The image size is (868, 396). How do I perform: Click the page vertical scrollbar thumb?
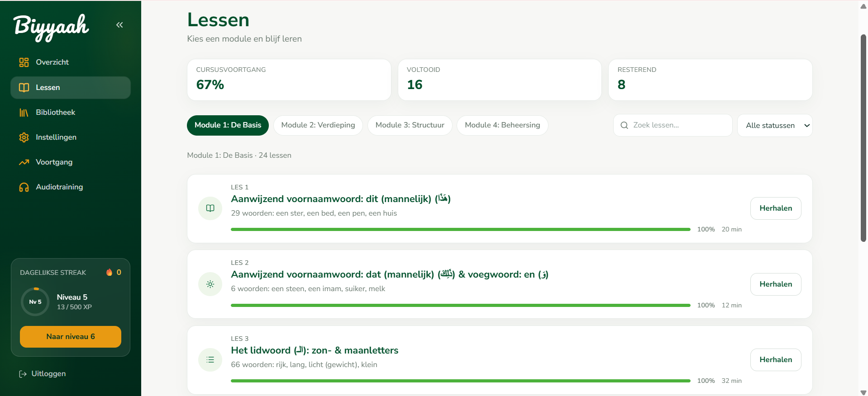pos(863,138)
